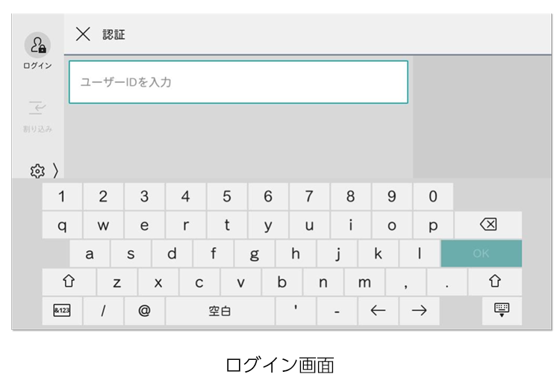Tap the number 2 key
Image resolution: width=560 pixels, height=392 pixels.
point(103,196)
